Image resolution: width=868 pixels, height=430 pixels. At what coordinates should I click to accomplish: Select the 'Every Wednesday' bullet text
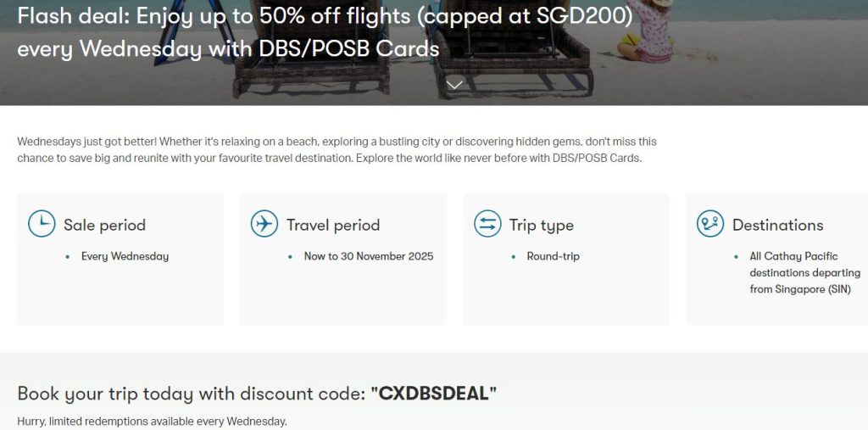click(x=125, y=256)
